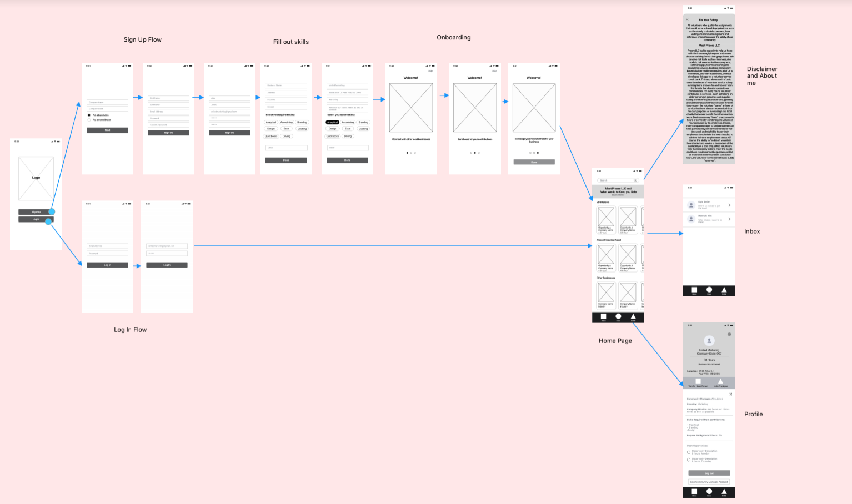The image size is (852, 504).
Task: Click Home icon in Home Page navbar
Action: click(603, 316)
